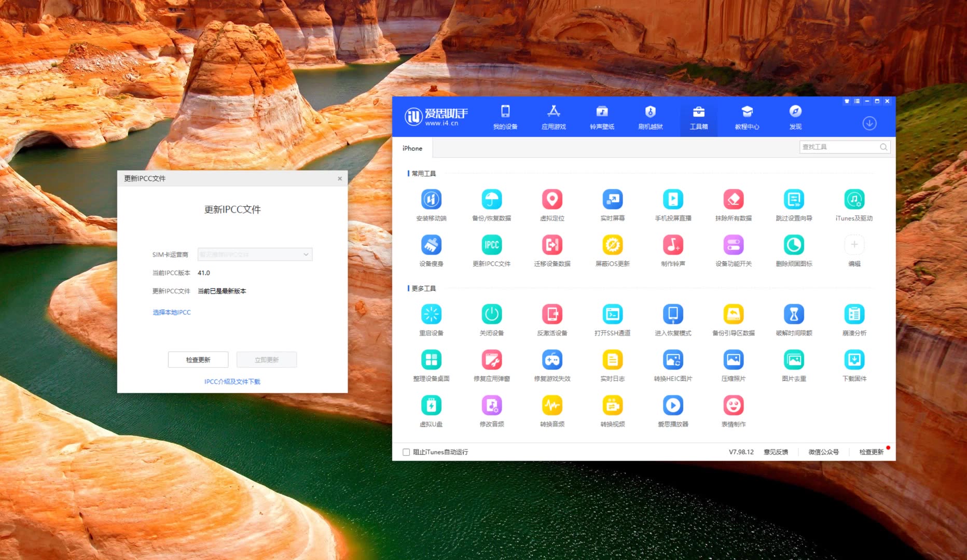967x560 pixels.
Task: Switch to 应用游戏 tab
Action: (x=554, y=118)
